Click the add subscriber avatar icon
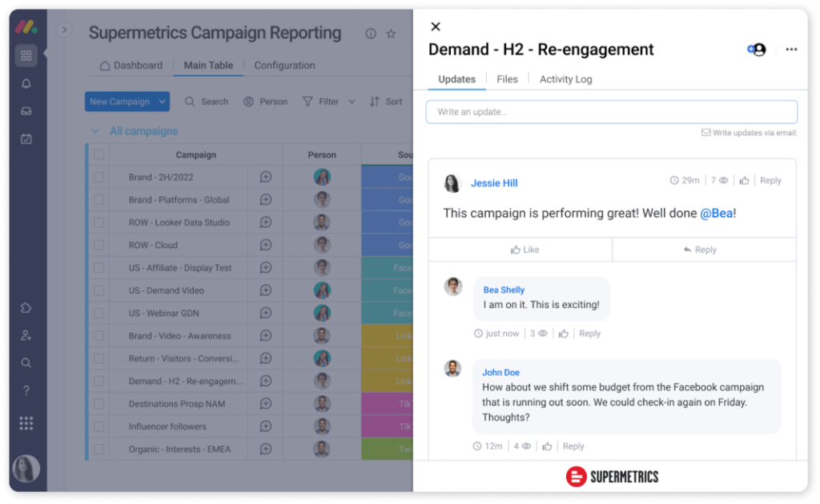The height and width of the screenshot is (504, 820). pos(757,50)
